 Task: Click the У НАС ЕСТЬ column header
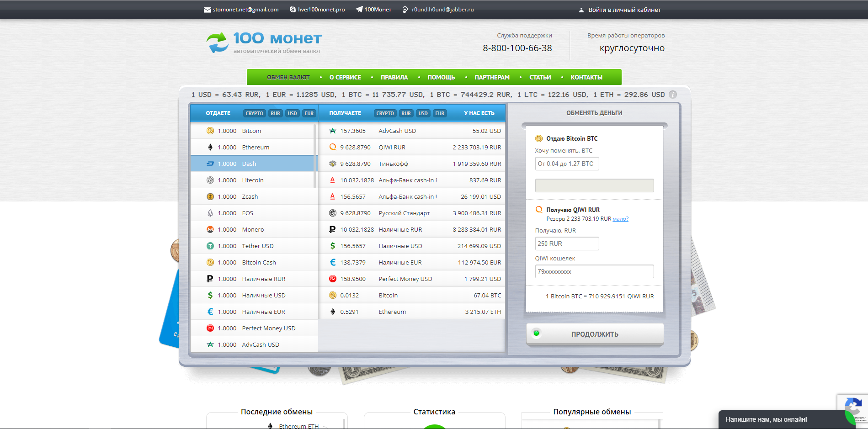[479, 113]
